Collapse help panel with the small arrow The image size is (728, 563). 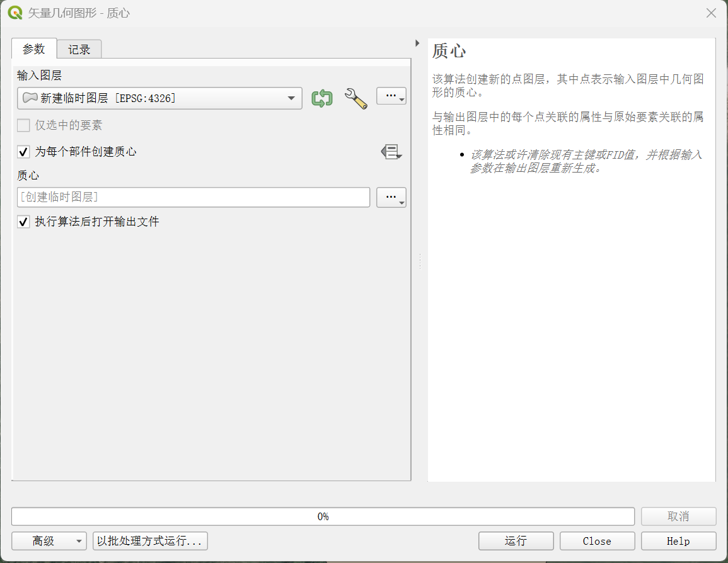coord(417,43)
